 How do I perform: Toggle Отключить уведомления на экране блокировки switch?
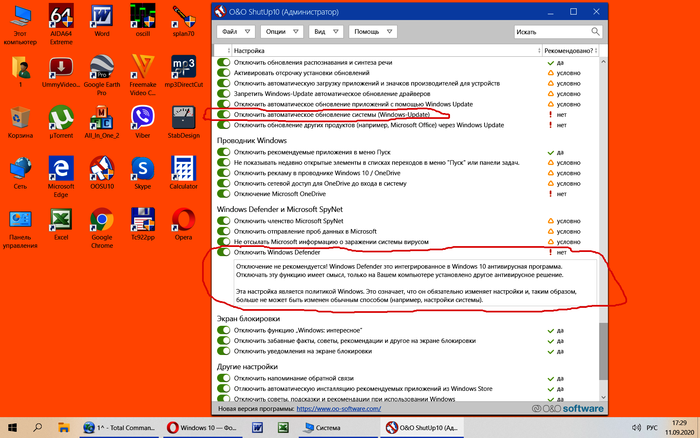[224, 351]
